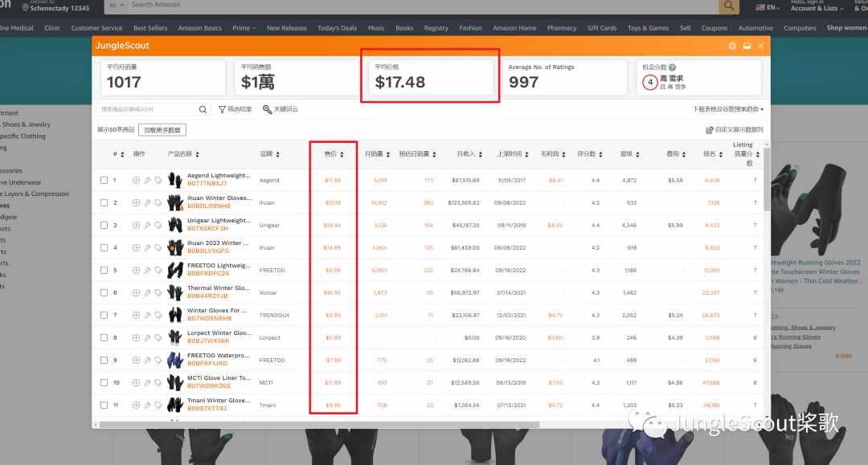Screen dimensions: 868x465
Task: Expand the Prime menu in Amazon nav
Action: click(x=244, y=28)
